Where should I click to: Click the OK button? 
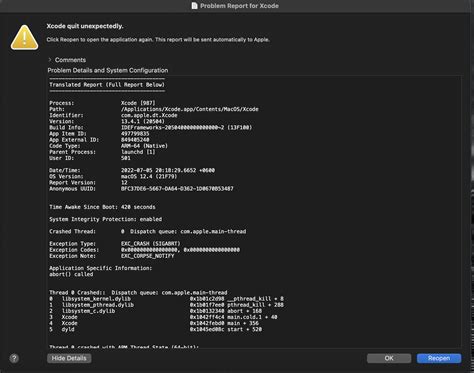point(389,358)
